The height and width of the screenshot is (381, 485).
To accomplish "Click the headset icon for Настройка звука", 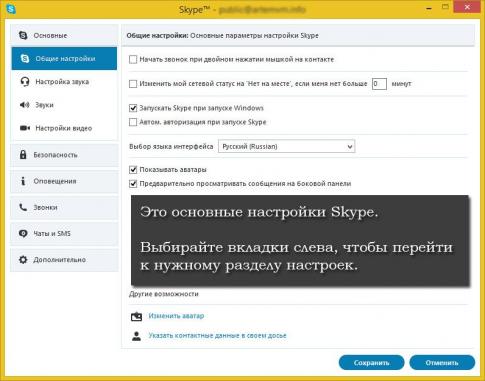I will 25,82.
